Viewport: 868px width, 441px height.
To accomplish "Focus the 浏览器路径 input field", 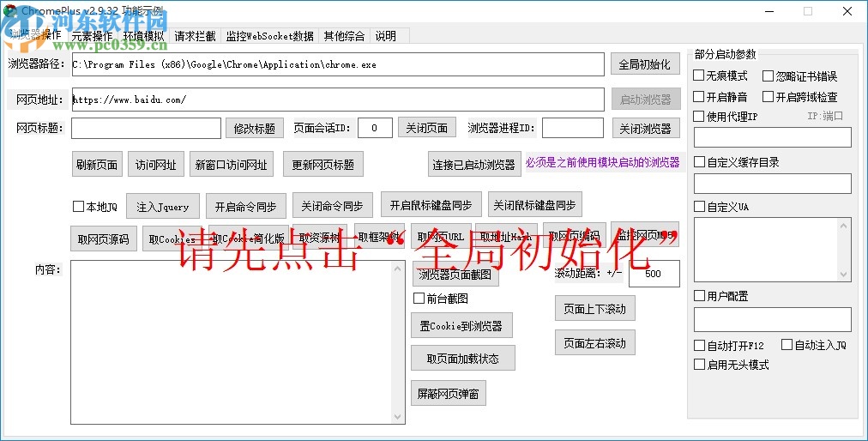I will click(338, 64).
